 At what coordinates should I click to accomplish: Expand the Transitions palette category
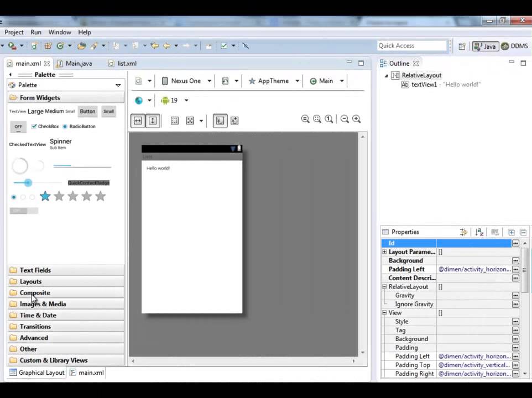66,326
